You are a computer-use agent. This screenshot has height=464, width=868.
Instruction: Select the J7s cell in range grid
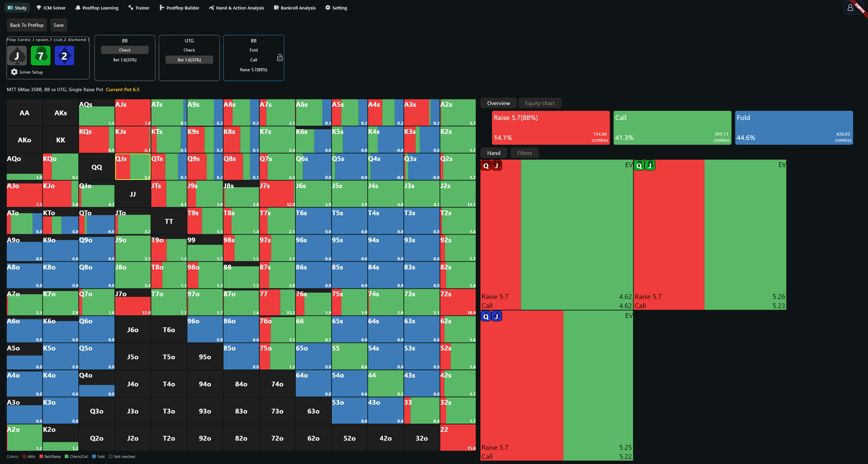[277, 194]
